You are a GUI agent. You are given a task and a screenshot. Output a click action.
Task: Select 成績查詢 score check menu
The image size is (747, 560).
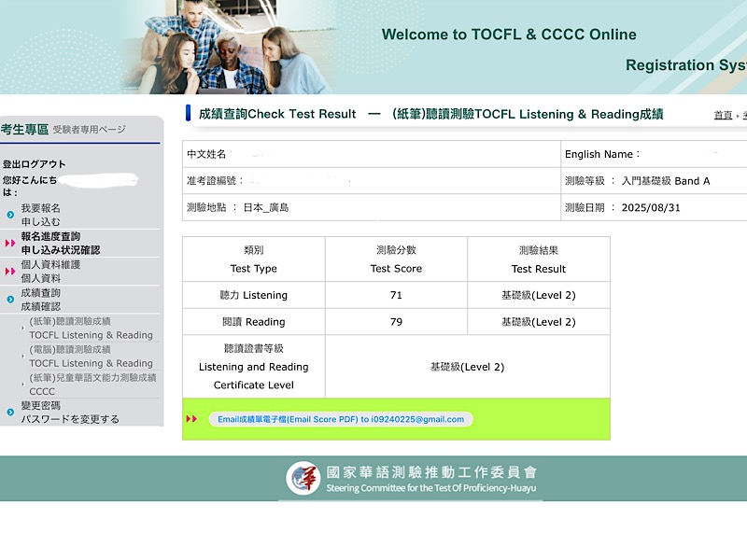pos(41,300)
